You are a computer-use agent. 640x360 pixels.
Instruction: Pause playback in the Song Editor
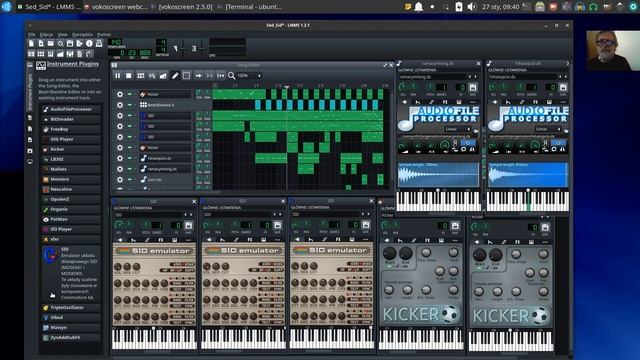118,76
